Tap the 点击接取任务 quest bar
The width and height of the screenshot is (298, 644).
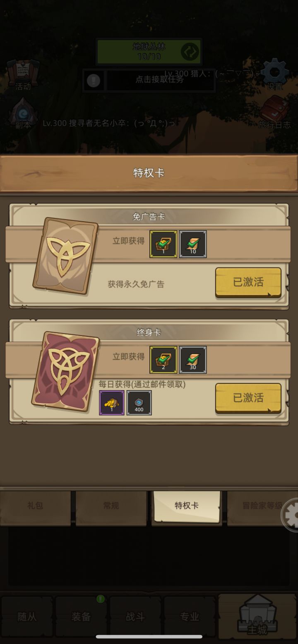click(x=160, y=80)
